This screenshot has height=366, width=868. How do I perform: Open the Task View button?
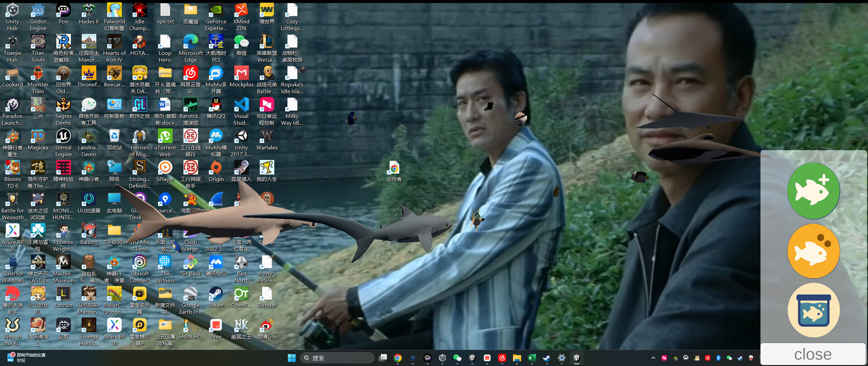tap(383, 358)
